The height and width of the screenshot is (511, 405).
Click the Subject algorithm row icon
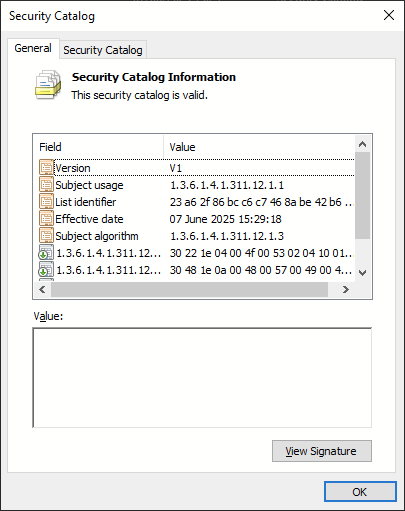tap(46, 235)
